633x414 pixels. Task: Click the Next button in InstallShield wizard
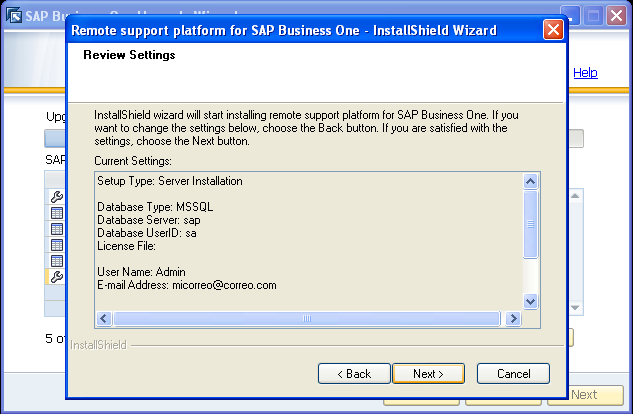[x=428, y=374]
